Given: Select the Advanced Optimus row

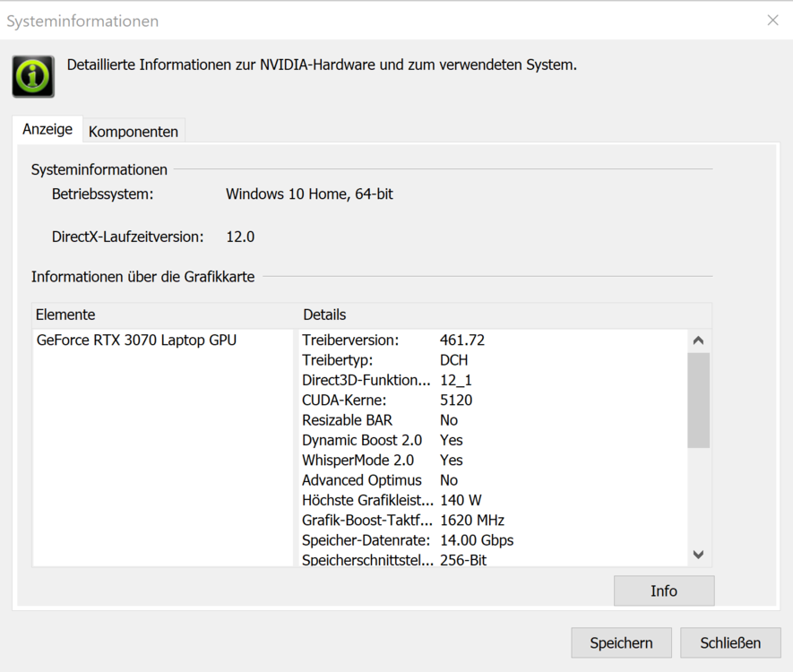Looking at the screenshot, I should pos(380,480).
